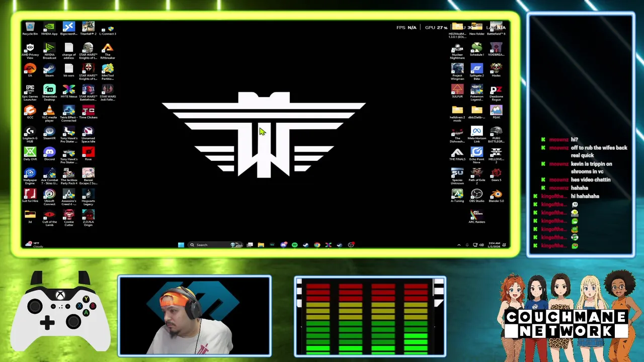Open Google Chrome from the taskbar
This screenshot has width=644, height=362.
317,245
